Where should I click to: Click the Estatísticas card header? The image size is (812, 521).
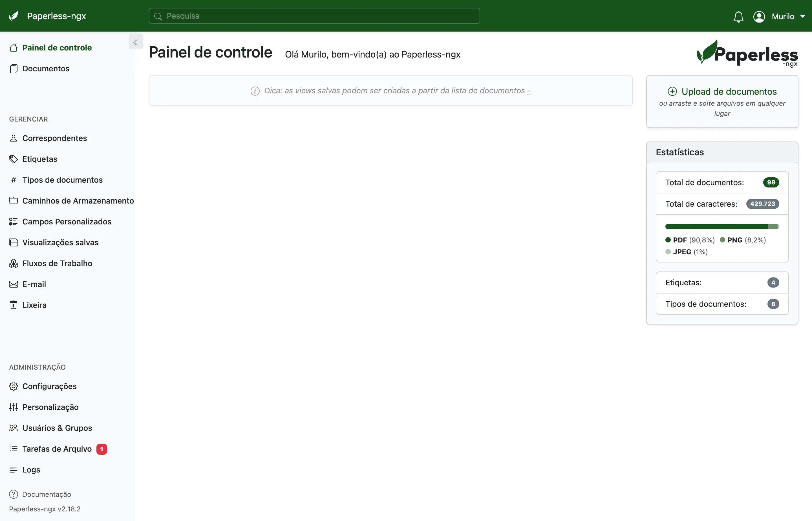tap(722, 152)
